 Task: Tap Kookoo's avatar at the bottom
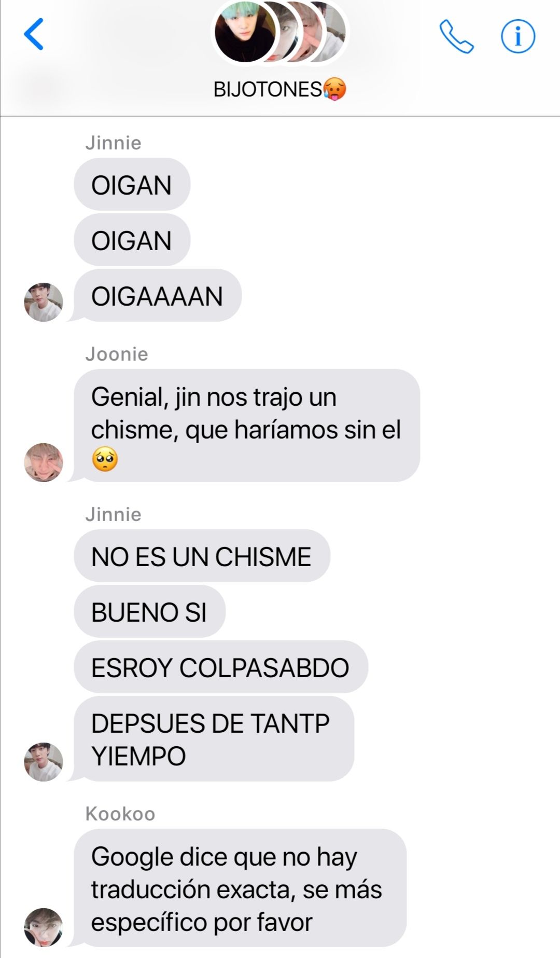point(44,927)
